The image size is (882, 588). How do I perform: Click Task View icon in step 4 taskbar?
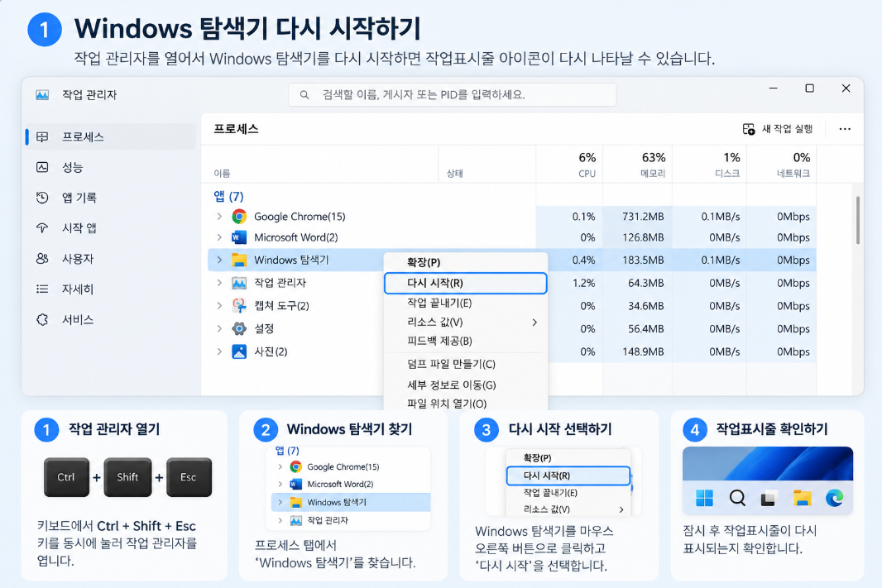769,498
